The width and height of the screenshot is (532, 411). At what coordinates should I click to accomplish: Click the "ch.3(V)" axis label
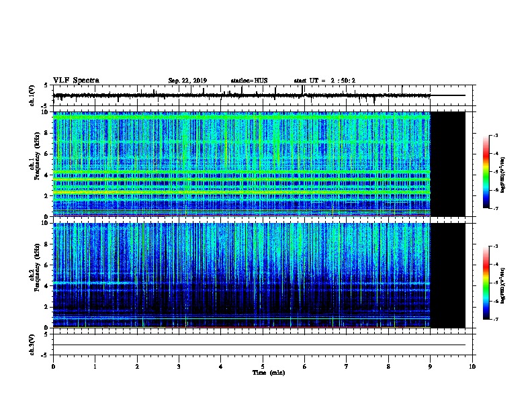pos(32,345)
